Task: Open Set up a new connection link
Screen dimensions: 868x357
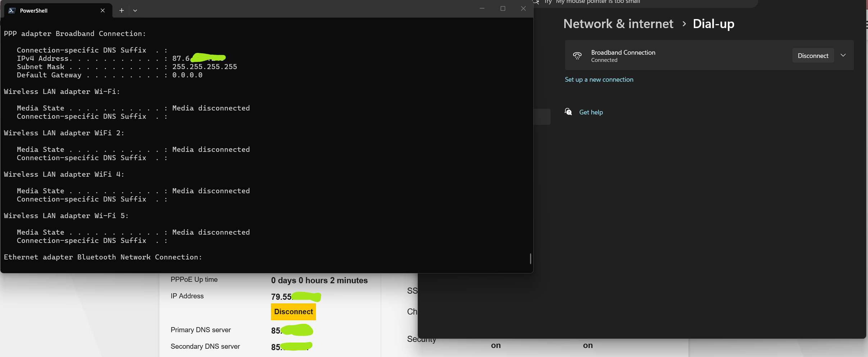Action: (599, 80)
